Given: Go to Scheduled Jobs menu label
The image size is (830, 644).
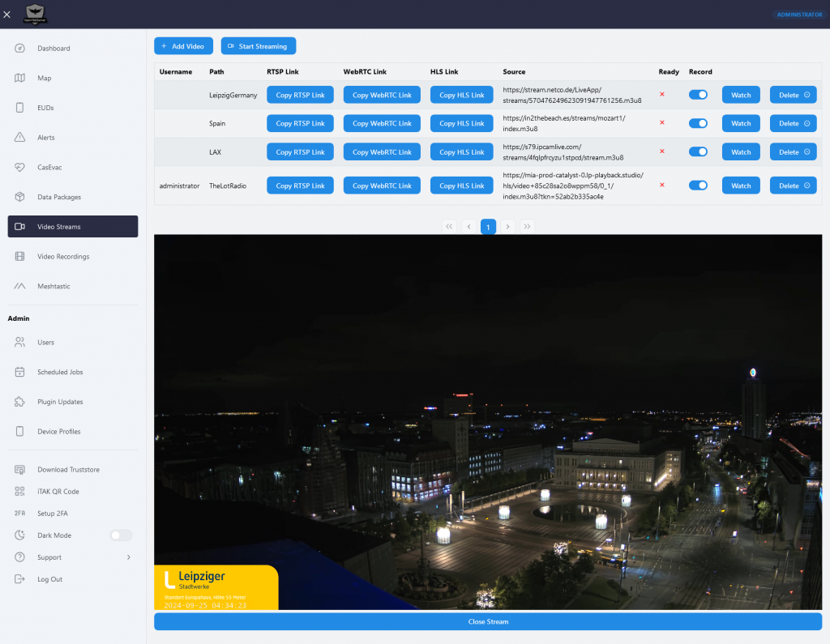Looking at the screenshot, I should click(60, 372).
